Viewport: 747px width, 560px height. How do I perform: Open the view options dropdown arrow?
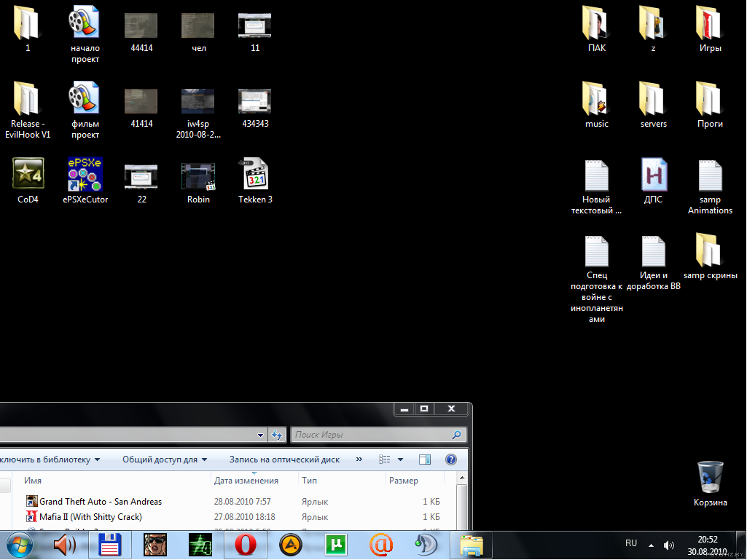tap(400, 460)
